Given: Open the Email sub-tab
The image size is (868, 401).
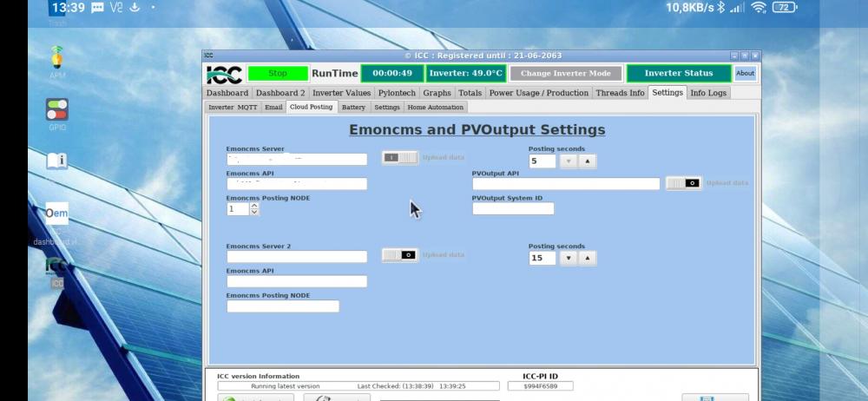Looking at the screenshot, I should (273, 108).
